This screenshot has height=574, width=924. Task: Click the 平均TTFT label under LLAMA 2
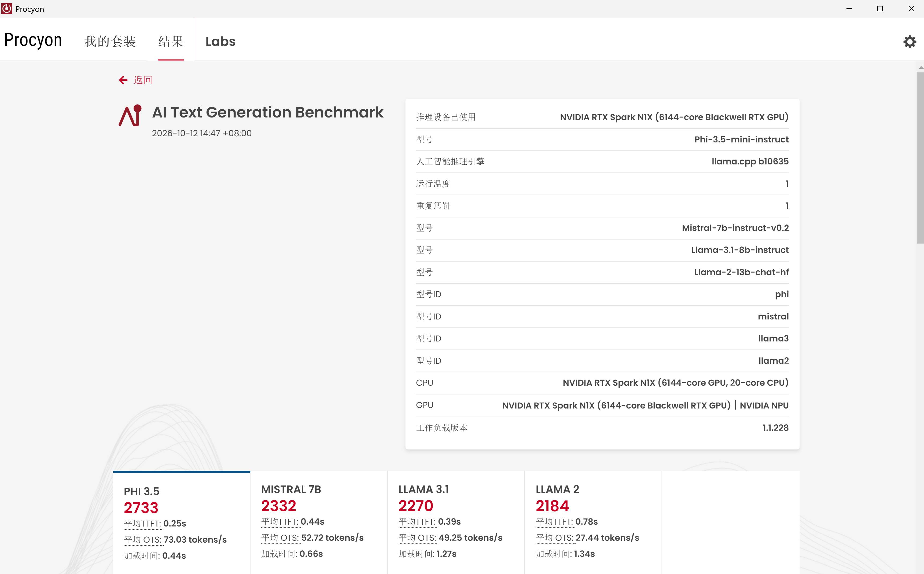555,522
